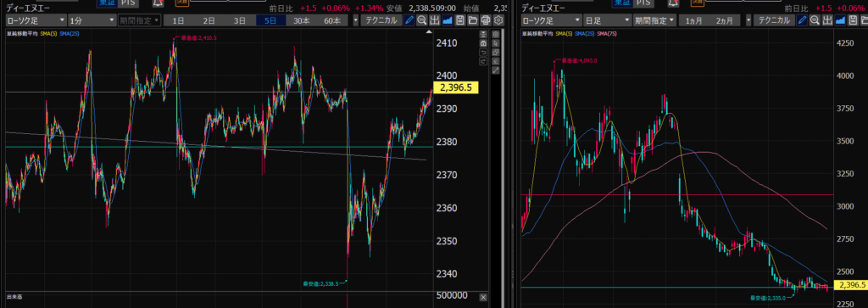The image size is (868, 308).
Task: Click the eraser tool in drawing palette
Action: click(495, 61)
